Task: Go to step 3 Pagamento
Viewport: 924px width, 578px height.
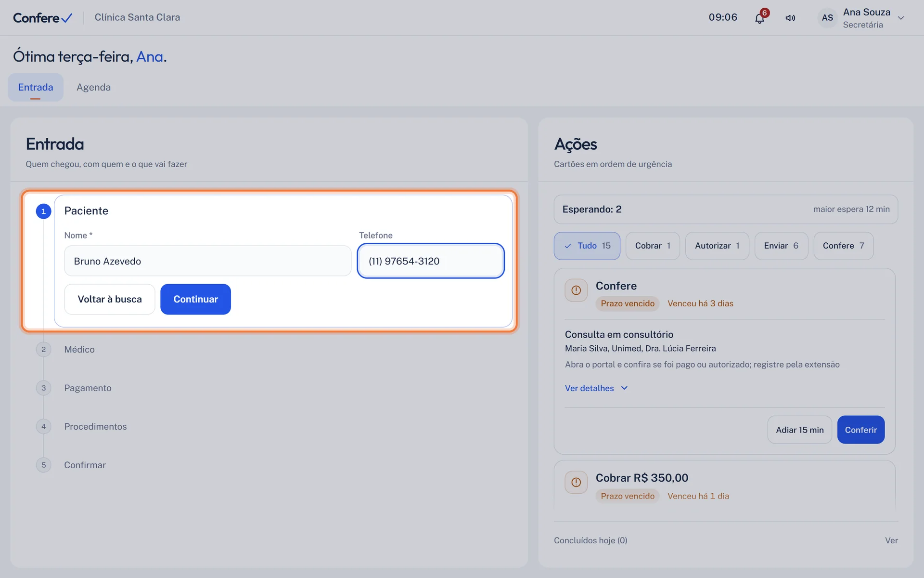Action: pos(88,388)
